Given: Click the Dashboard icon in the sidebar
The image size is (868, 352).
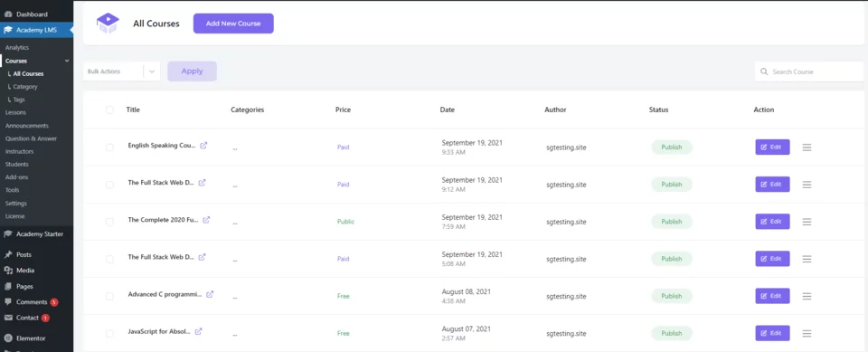Looking at the screenshot, I should [8, 14].
